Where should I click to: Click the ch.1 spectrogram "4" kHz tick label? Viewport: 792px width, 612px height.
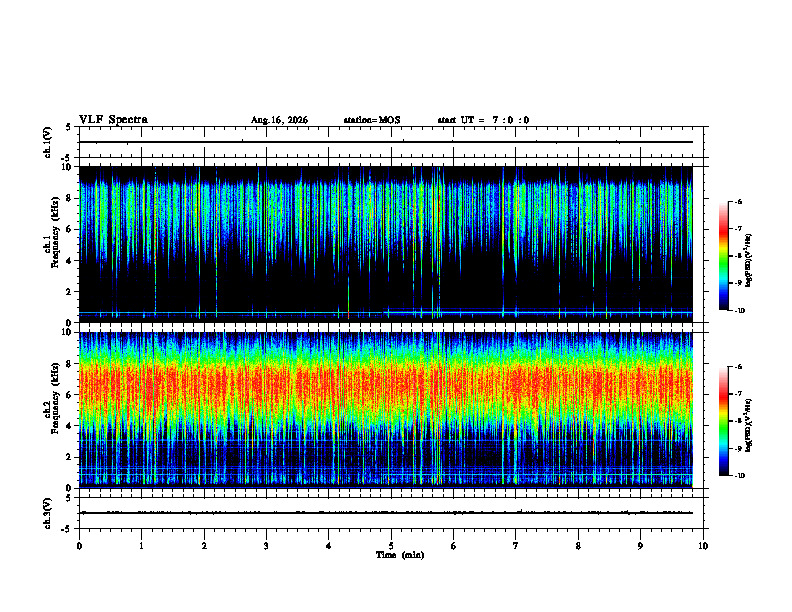click(70, 261)
